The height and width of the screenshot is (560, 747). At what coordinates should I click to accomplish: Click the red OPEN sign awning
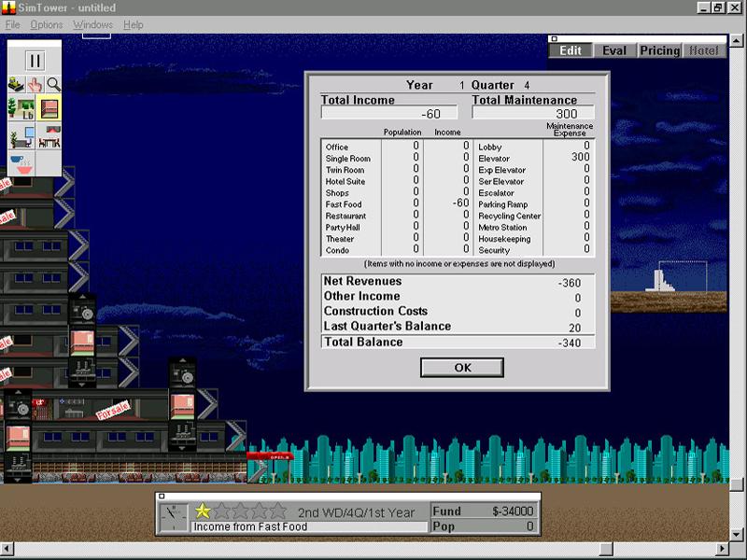pos(270,456)
